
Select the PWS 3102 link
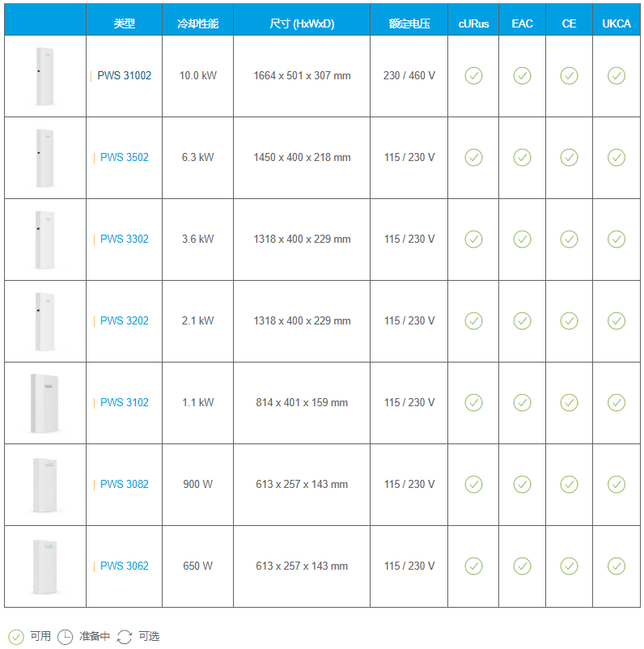(x=124, y=403)
